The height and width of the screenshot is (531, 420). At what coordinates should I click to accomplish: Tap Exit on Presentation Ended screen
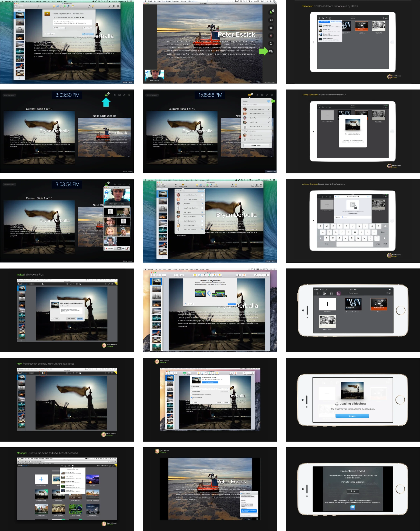pos(353,491)
